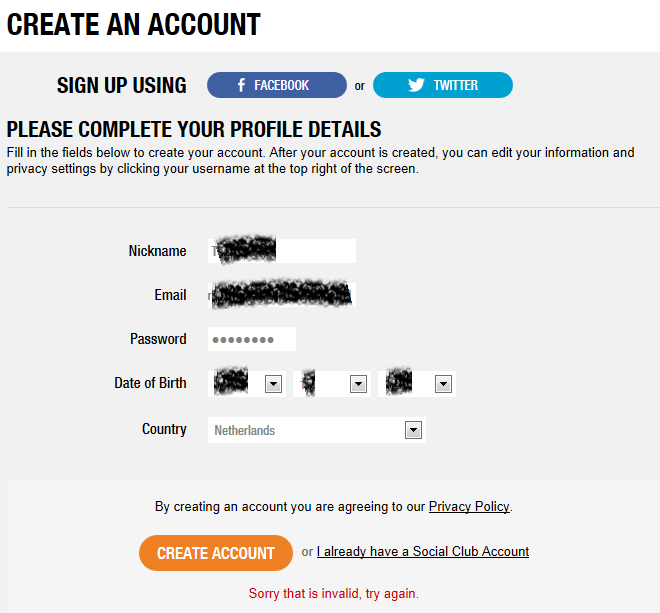Select the Password input field
This screenshot has width=660, height=613.
(252, 339)
